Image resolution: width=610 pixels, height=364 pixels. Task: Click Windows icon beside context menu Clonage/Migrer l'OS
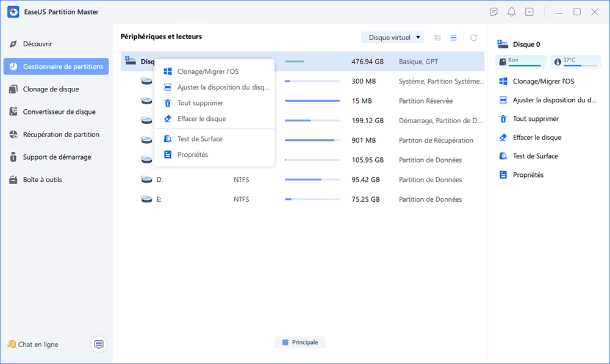coord(168,71)
